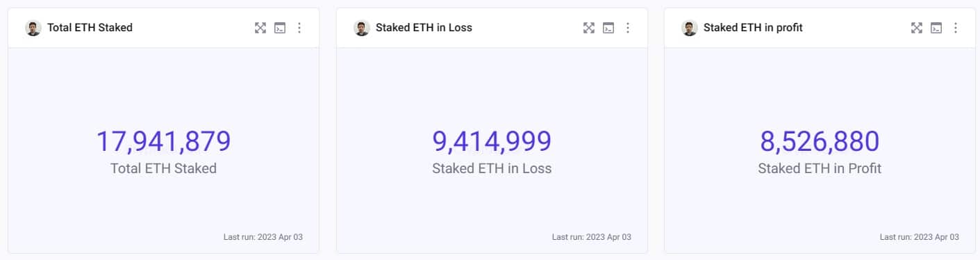Click author avatar on Staked ETH in Loss card

[361, 28]
